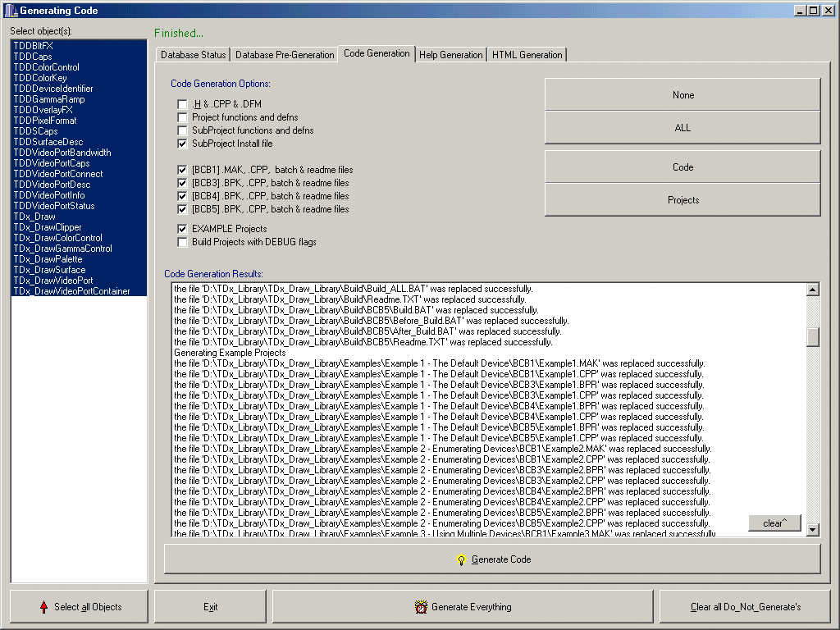840x630 pixels.
Task: Open the HTML Generation tab
Action: tap(527, 55)
